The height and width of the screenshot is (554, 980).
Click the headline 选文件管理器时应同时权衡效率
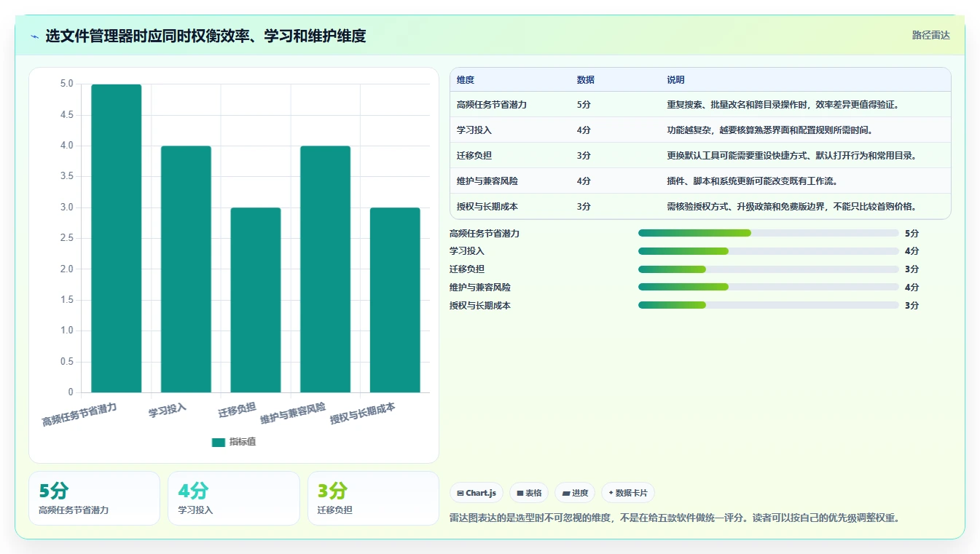point(205,36)
